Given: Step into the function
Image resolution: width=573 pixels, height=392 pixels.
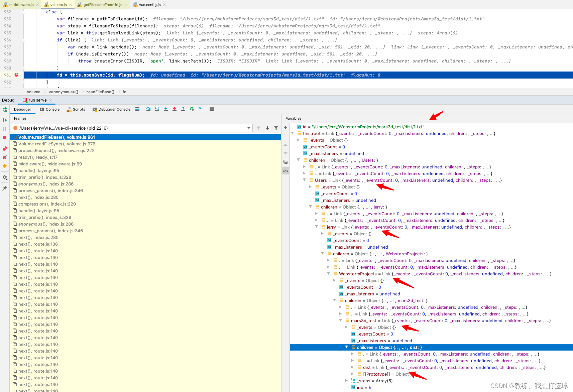Looking at the screenshot, I should [x=157, y=109].
